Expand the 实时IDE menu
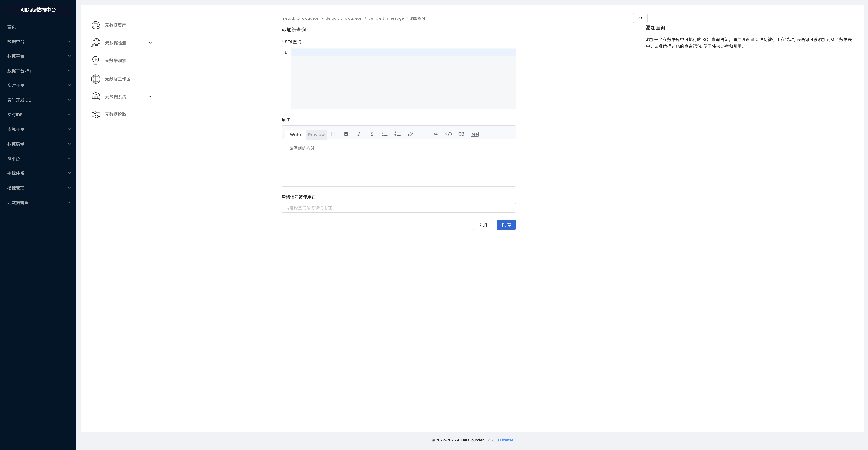This screenshot has height=450, width=868. tap(38, 114)
